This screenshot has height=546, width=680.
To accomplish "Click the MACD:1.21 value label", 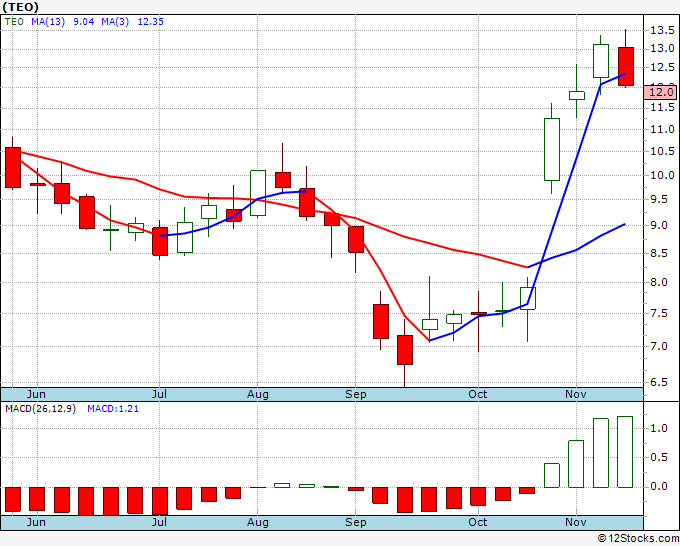I will (113, 409).
